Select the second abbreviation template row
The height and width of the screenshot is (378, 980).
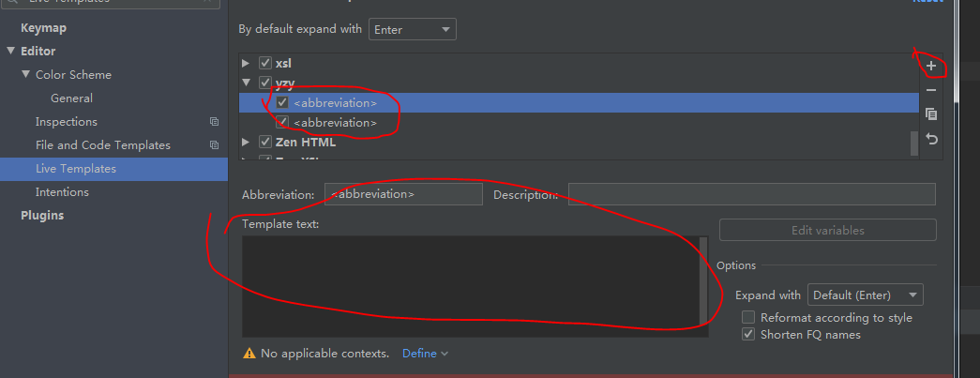(x=579, y=123)
